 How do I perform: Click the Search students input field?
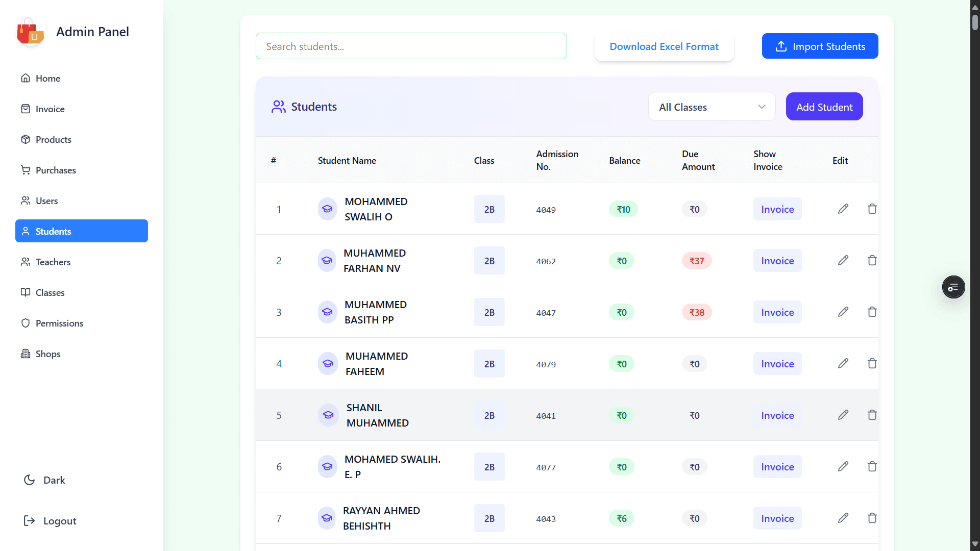(411, 46)
